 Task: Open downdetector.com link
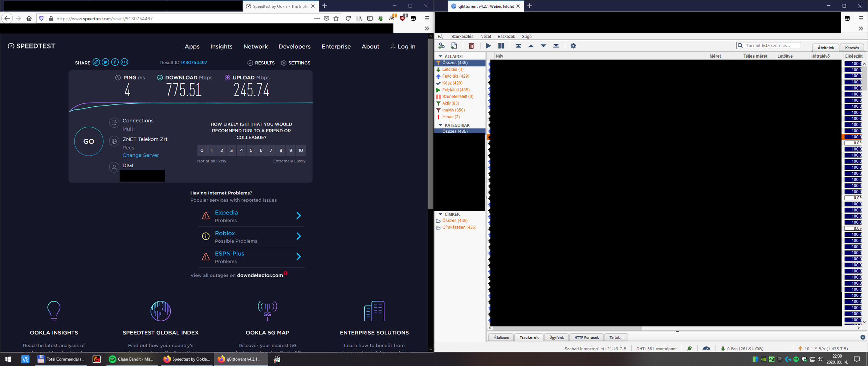coord(260,275)
